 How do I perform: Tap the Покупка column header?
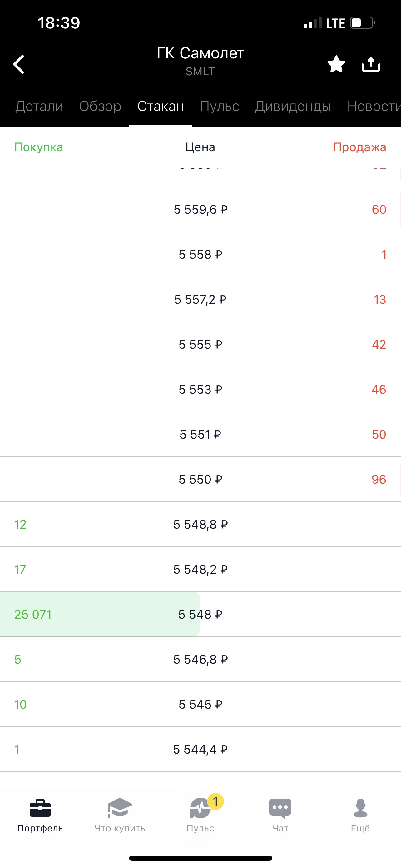tap(39, 147)
